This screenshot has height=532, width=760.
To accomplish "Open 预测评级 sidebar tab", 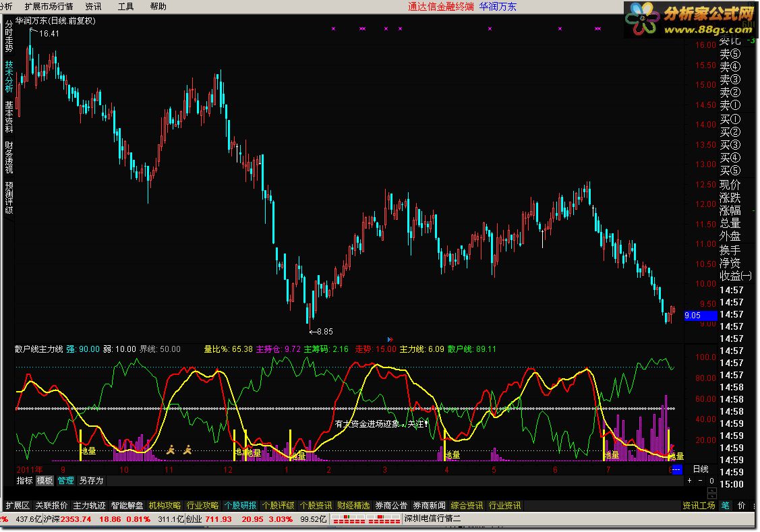I will 9,198.
